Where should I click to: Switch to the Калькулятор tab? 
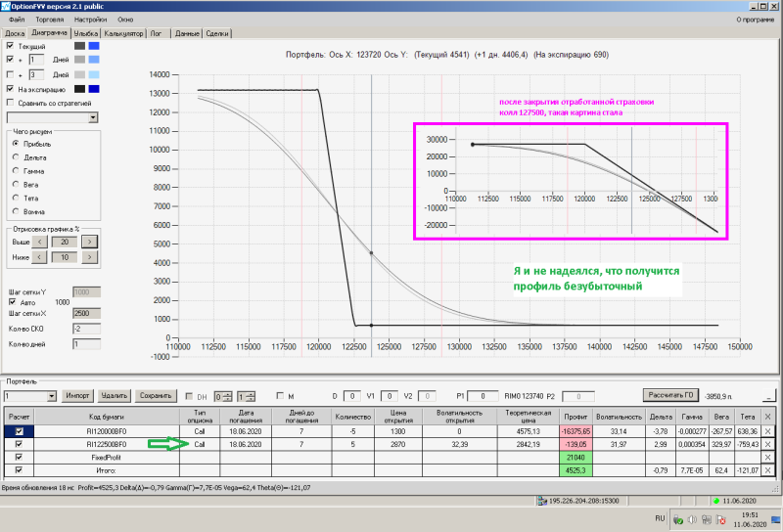(123, 33)
